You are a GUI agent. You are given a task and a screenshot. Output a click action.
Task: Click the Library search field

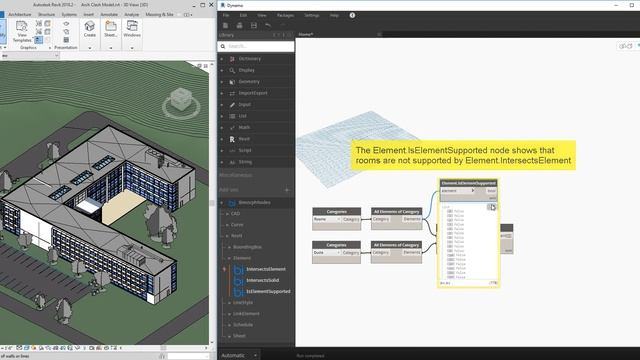256,47
